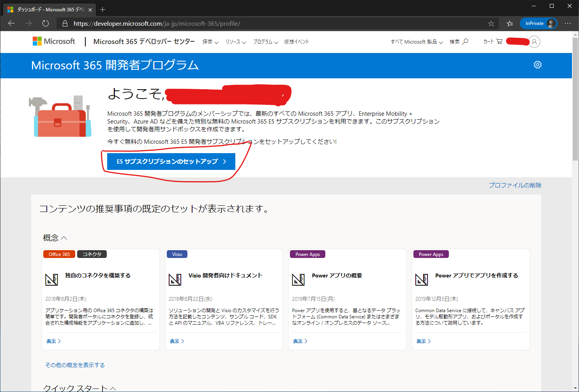The width and height of the screenshot is (579, 392).
Task: Click the 検索 search icon
Action: point(459,42)
